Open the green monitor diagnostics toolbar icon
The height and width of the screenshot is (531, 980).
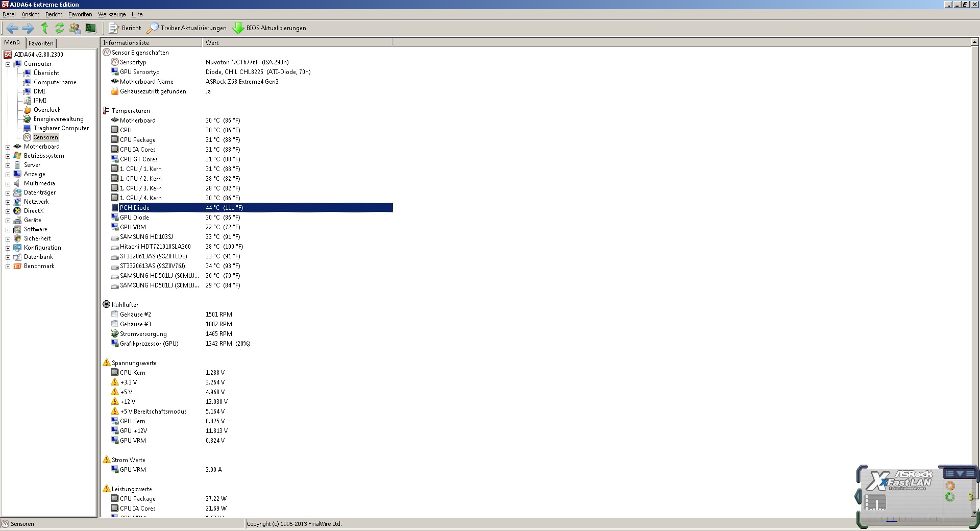(x=91, y=28)
